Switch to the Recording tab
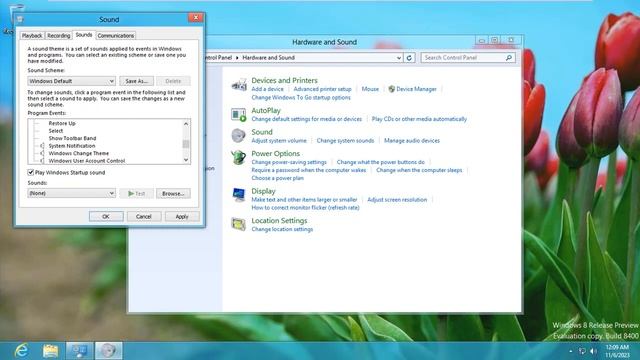The height and width of the screenshot is (360, 640). coord(58,36)
